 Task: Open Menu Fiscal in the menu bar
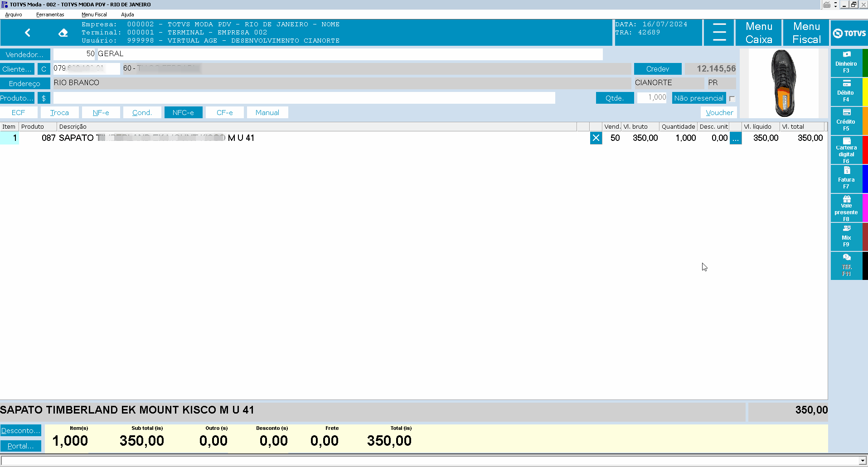pyautogui.click(x=94, y=14)
